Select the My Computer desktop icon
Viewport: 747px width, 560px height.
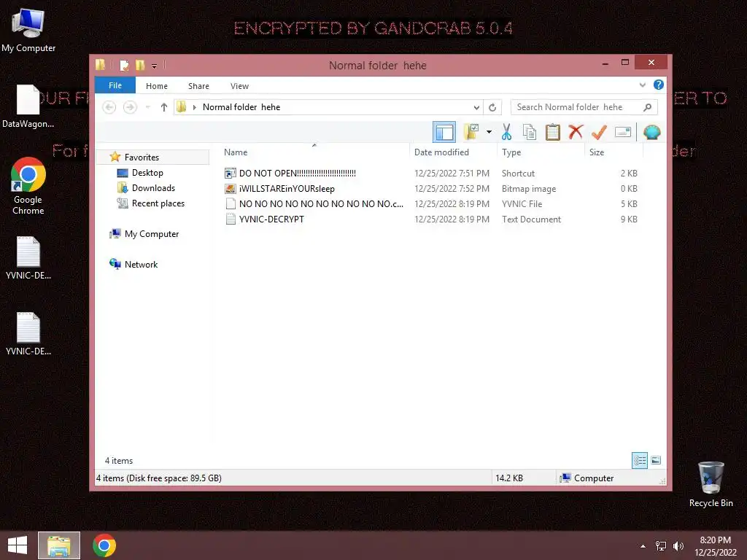tap(28, 29)
